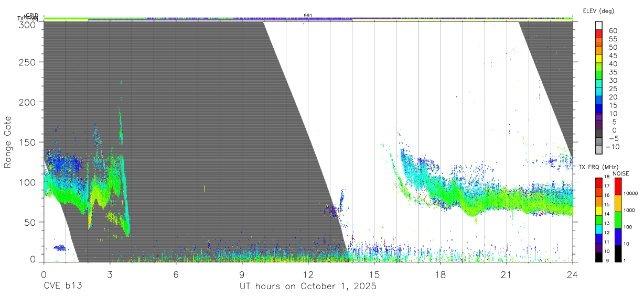644x297 pixels.
Task: Click the 'NOISE' legend title
Action: pyautogui.click(x=621, y=173)
